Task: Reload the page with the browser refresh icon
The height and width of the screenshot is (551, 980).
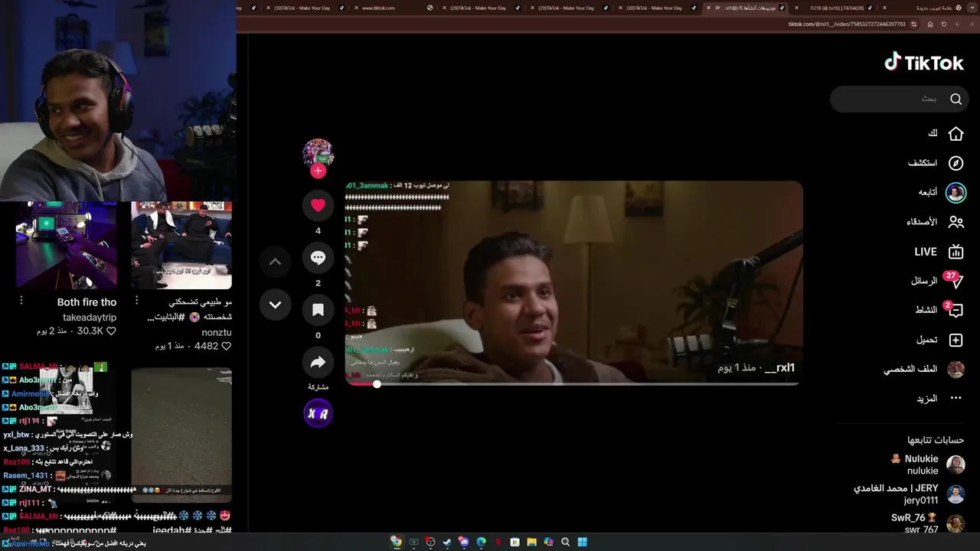Action: coord(944,24)
